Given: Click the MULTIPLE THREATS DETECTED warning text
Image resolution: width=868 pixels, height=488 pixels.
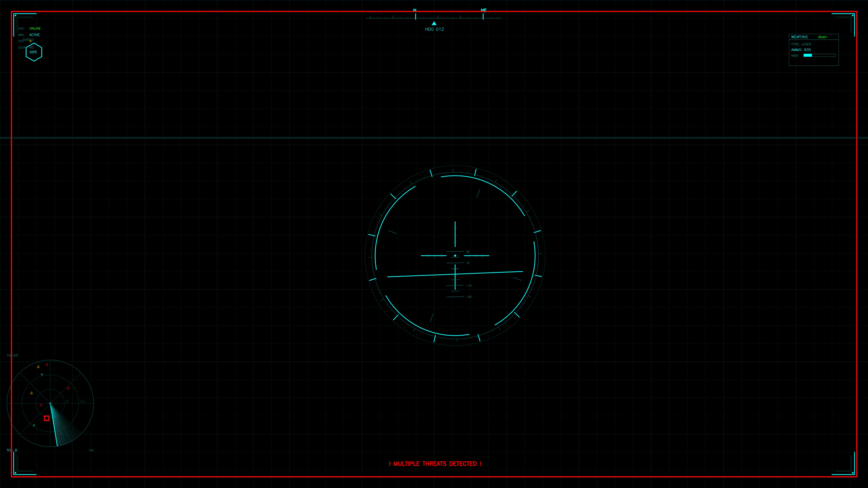Looking at the screenshot, I should [435, 464].
